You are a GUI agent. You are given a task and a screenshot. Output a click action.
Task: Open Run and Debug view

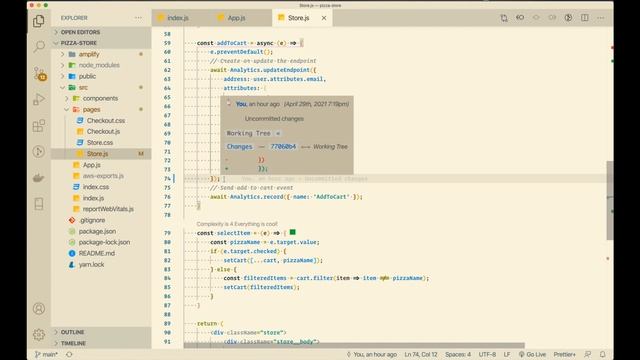point(39,99)
